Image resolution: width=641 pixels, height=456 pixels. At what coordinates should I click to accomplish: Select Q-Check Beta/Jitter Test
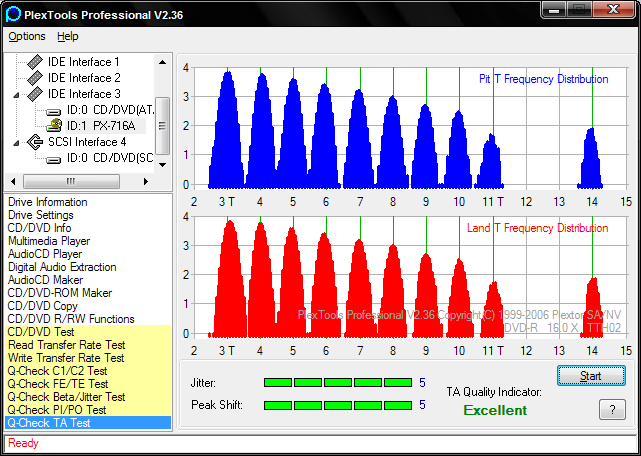point(88,397)
